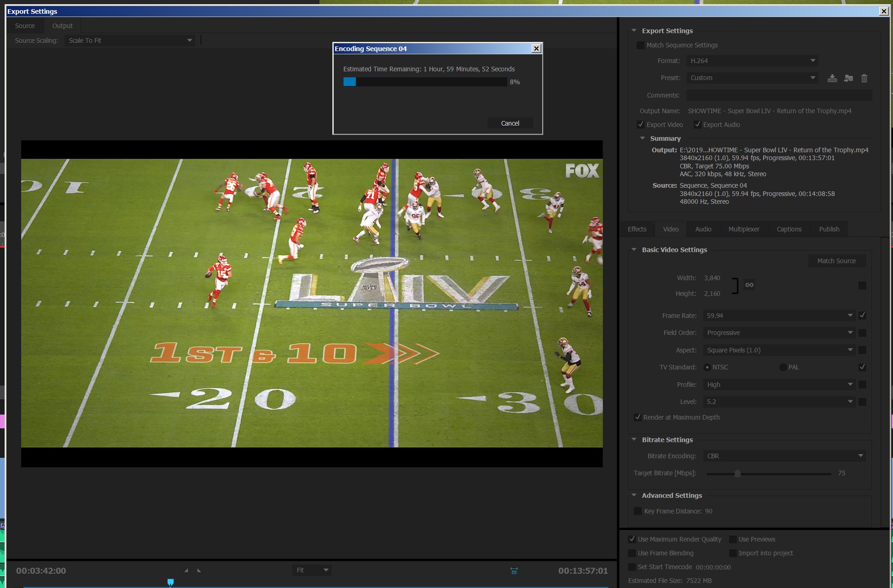The image size is (893, 588).
Task: Open the Preset dropdown showing Custom
Action: point(752,78)
